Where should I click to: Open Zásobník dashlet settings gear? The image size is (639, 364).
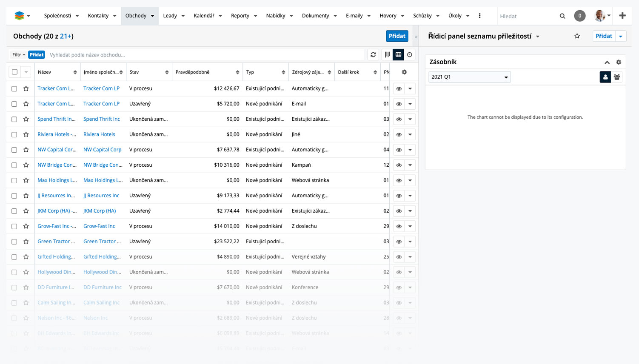(619, 62)
